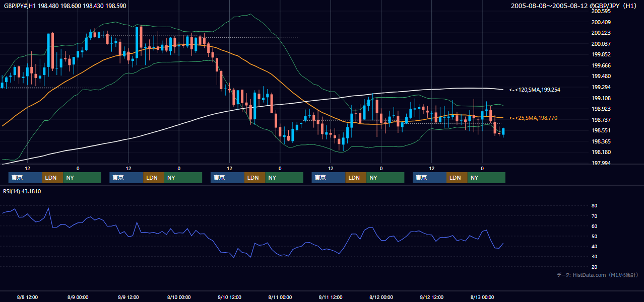Click the rightmost 東京 session block
Viewport: 644px width, 302px height.
pyautogui.click(x=429, y=178)
